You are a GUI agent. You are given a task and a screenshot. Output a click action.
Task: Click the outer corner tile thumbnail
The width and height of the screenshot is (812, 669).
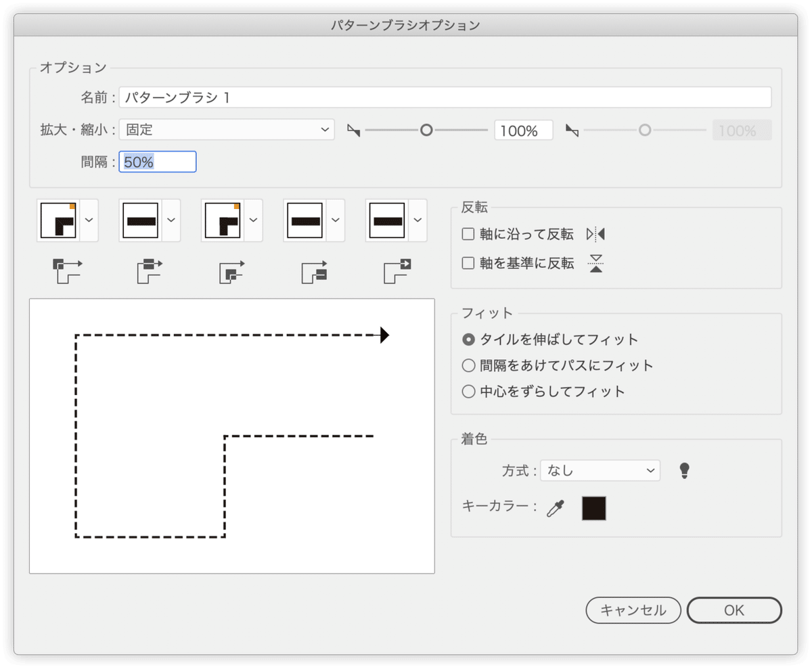pos(60,221)
